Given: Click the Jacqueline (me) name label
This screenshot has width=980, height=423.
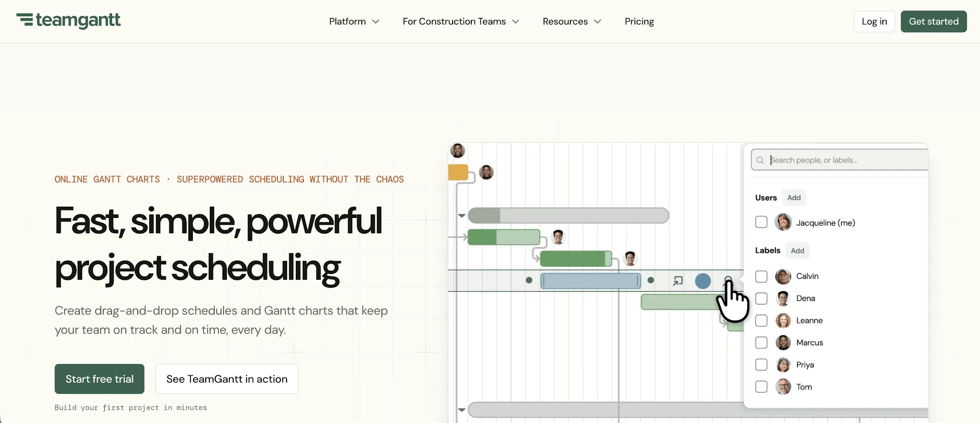Looking at the screenshot, I should tap(825, 223).
